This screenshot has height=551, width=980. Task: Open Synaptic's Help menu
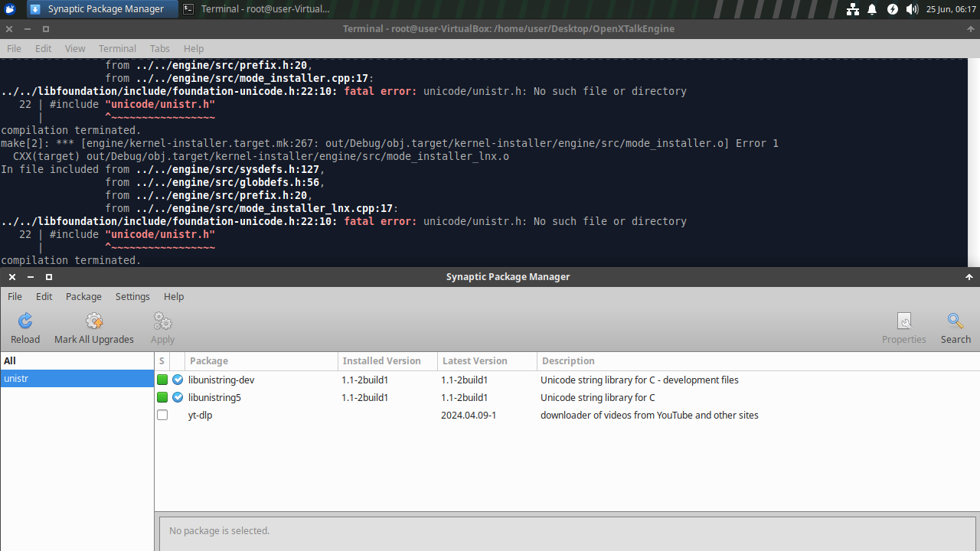tap(174, 296)
